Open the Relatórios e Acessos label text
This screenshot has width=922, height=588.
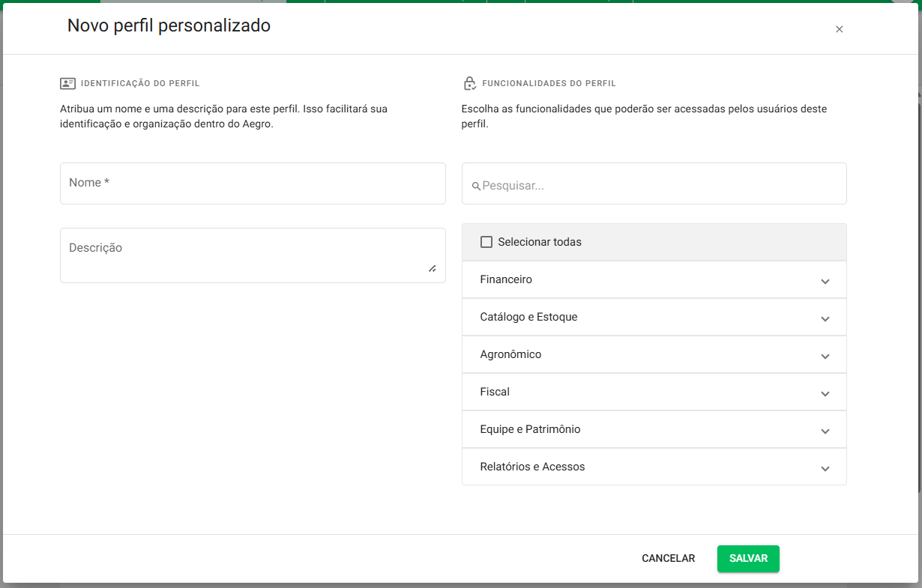532,467
